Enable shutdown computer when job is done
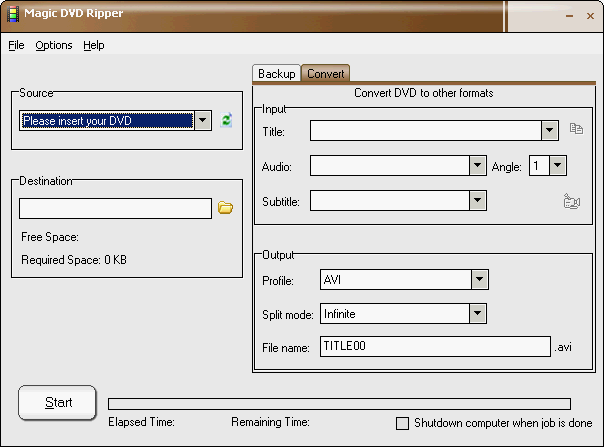The image size is (604, 447). click(x=402, y=423)
